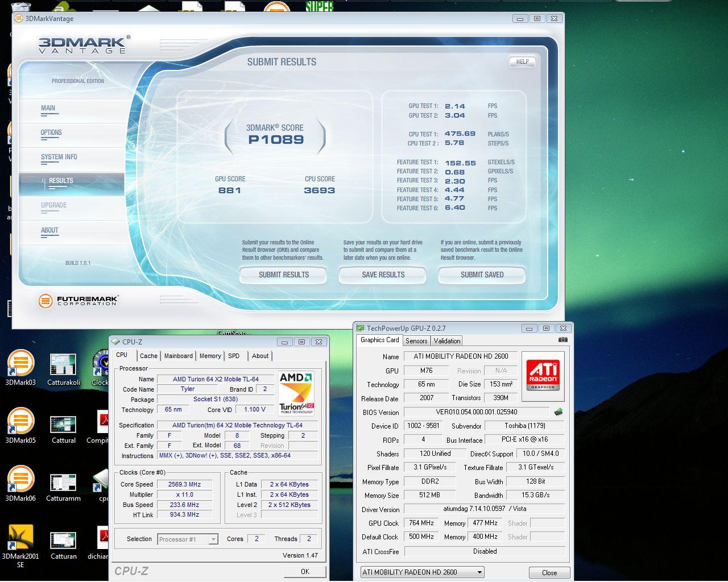Click the CPU-Z title bar icon
The height and width of the screenshot is (582, 728).
(x=115, y=342)
